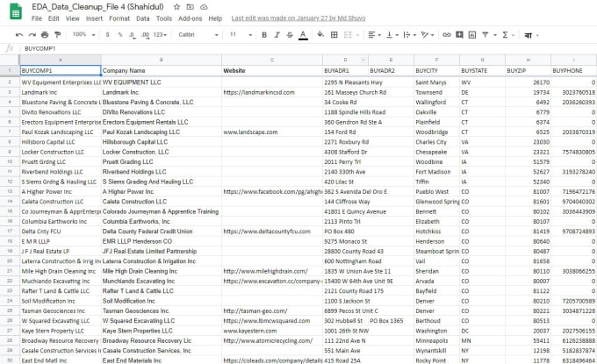Image resolution: width=597 pixels, height=364 pixels.
Task: Open the text color picker
Action: tap(303, 35)
